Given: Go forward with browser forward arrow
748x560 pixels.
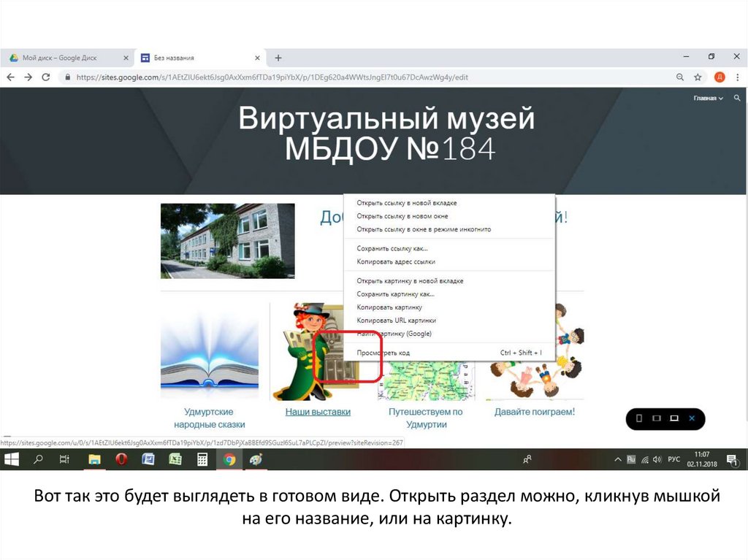Looking at the screenshot, I should 28,77.
